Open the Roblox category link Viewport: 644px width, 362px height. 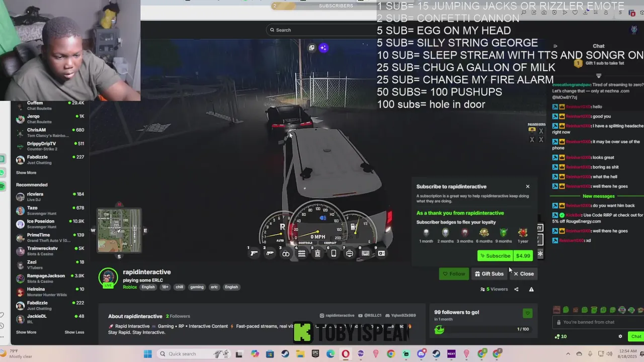[130, 287]
